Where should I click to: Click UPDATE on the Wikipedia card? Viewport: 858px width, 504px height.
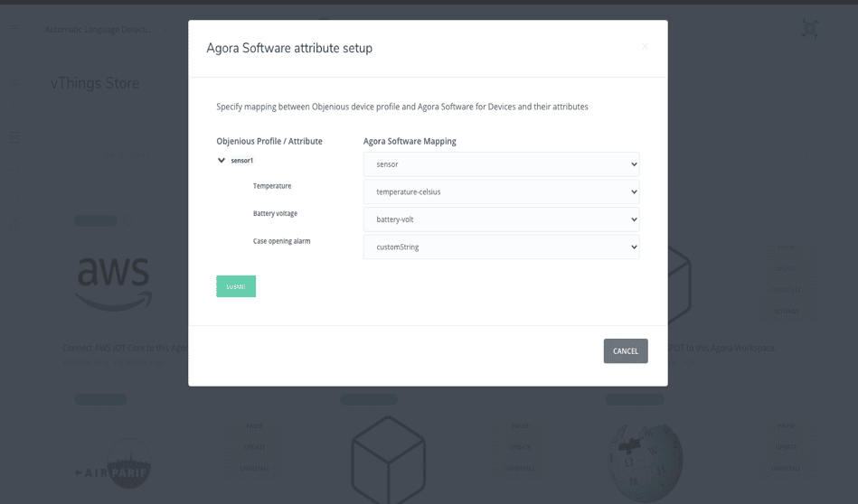[787, 448]
